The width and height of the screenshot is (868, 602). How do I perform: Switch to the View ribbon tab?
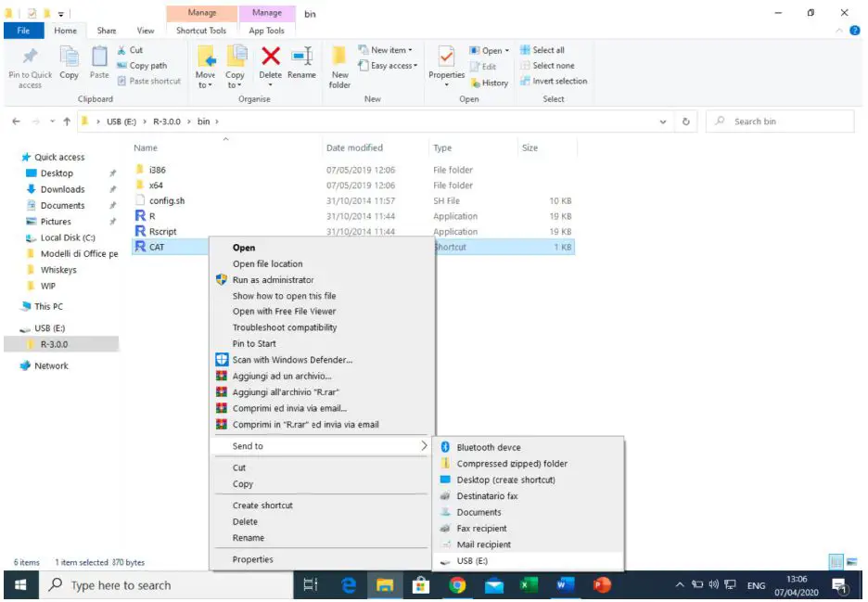pyautogui.click(x=145, y=30)
